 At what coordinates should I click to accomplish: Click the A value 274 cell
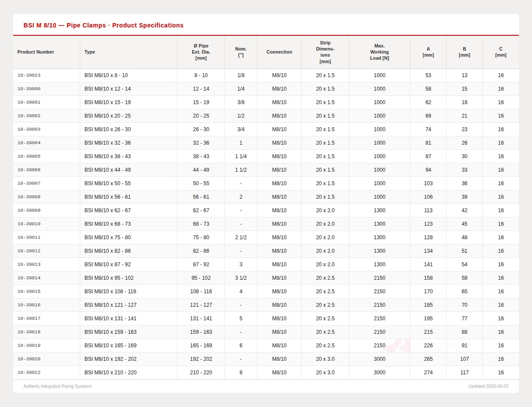point(428,373)
